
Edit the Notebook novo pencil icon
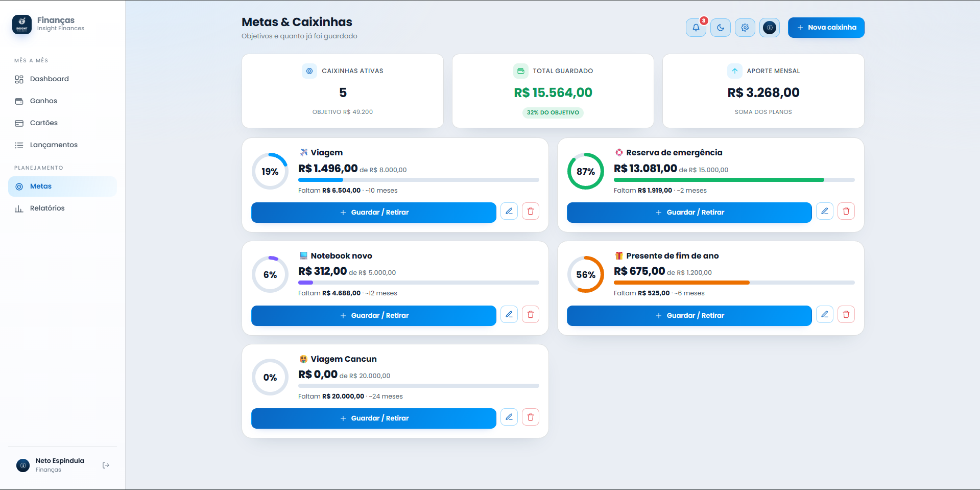pos(509,314)
